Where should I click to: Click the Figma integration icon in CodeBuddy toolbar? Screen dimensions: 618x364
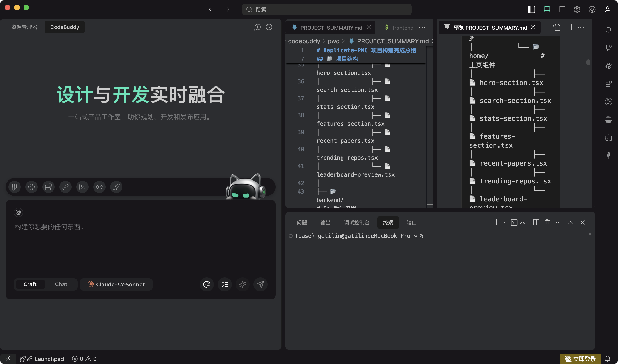(14, 187)
